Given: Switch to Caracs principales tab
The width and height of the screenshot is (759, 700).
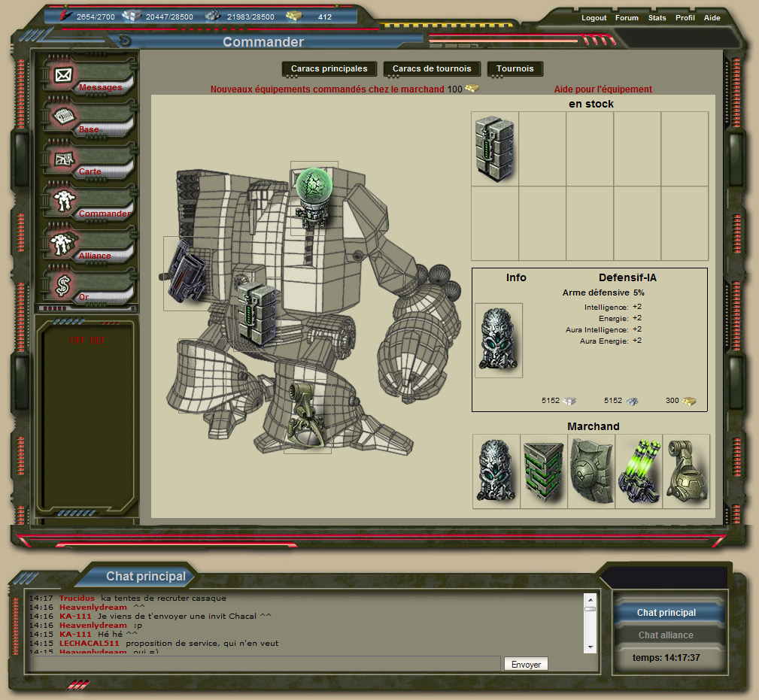Looking at the screenshot, I should pos(329,68).
